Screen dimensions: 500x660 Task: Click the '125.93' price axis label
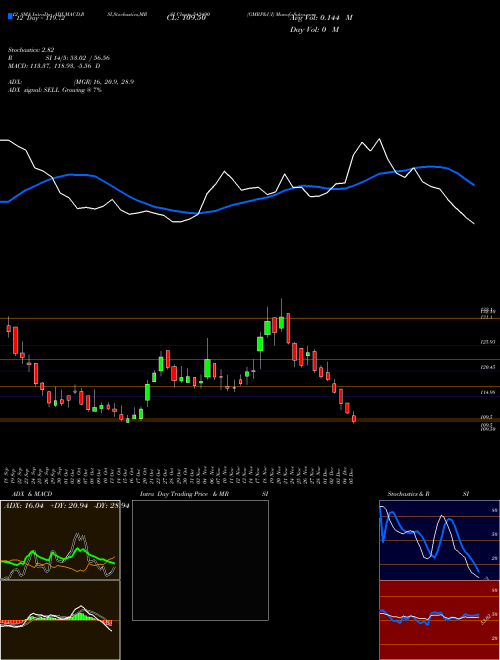click(x=488, y=343)
